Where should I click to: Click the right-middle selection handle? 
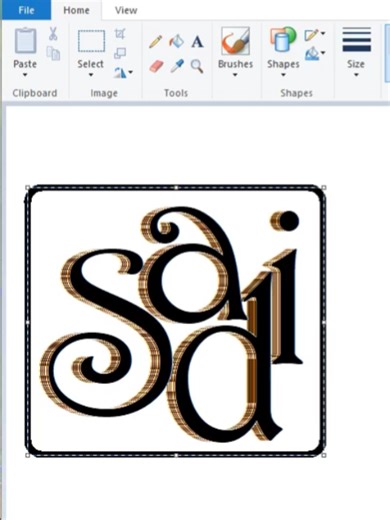point(324,322)
